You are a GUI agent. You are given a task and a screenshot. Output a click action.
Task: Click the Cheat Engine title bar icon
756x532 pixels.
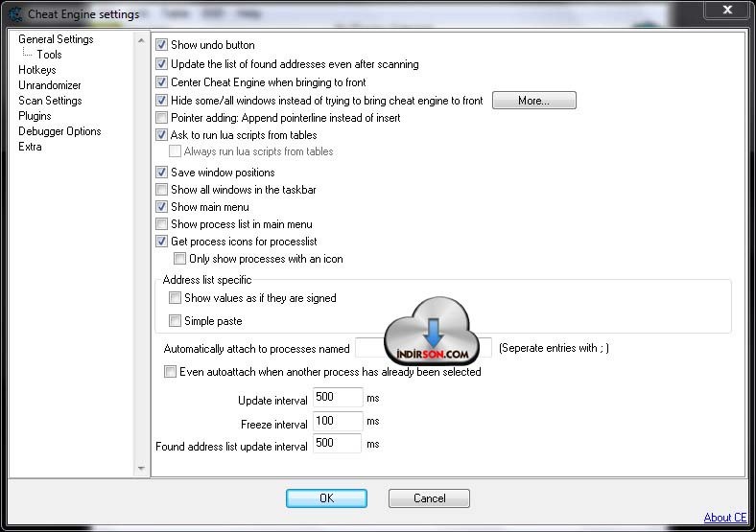pyautogui.click(x=15, y=14)
